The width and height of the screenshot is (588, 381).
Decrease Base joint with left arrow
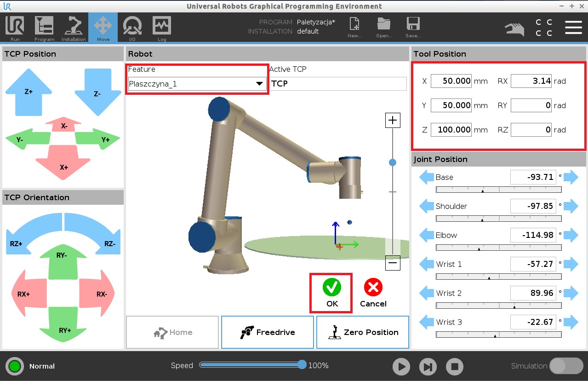[427, 177]
